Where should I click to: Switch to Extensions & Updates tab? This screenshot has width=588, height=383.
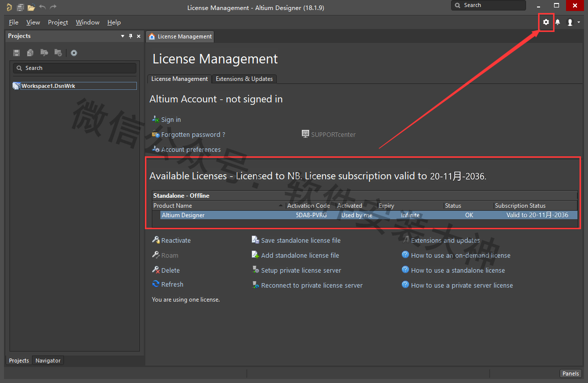244,79
